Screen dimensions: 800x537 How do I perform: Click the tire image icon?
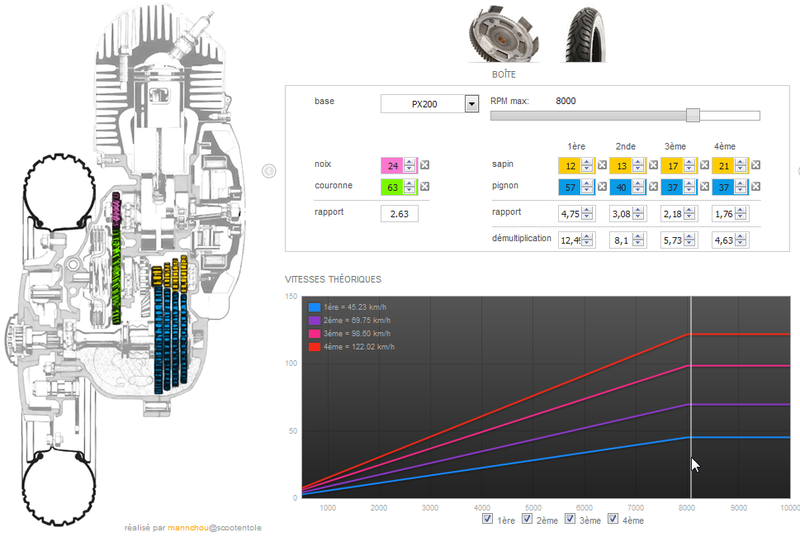coord(585,35)
